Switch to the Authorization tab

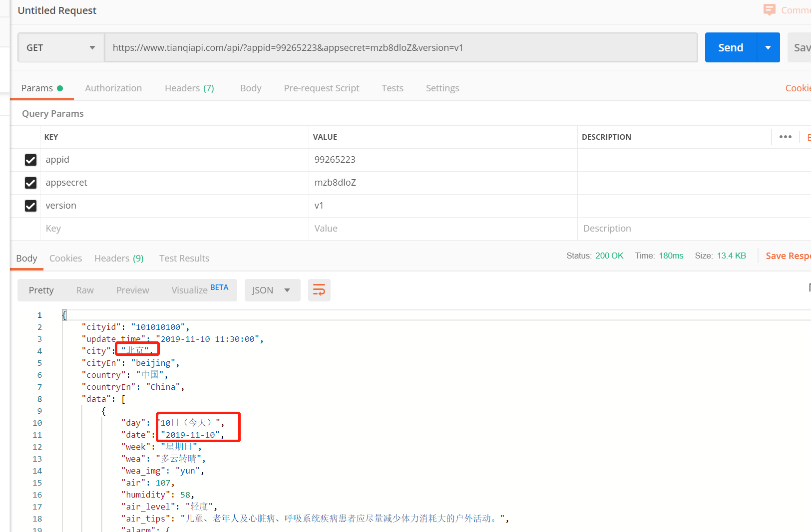[x=113, y=88]
